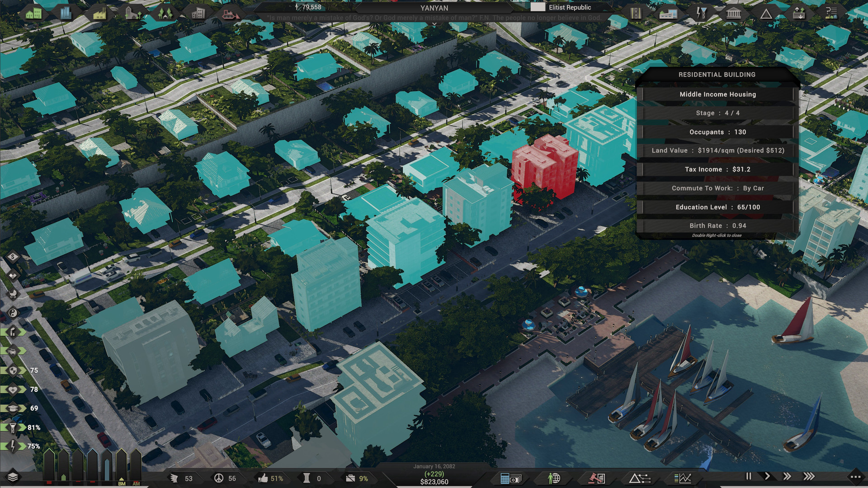
Task: Open the parks and trees tool
Action: (165, 14)
